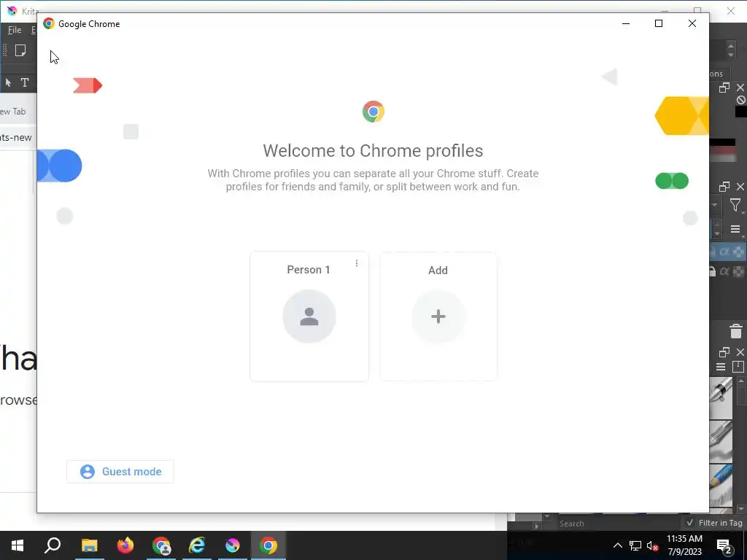Open the File menu in Krita
Screen dimensions: 747x560
pos(15,30)
